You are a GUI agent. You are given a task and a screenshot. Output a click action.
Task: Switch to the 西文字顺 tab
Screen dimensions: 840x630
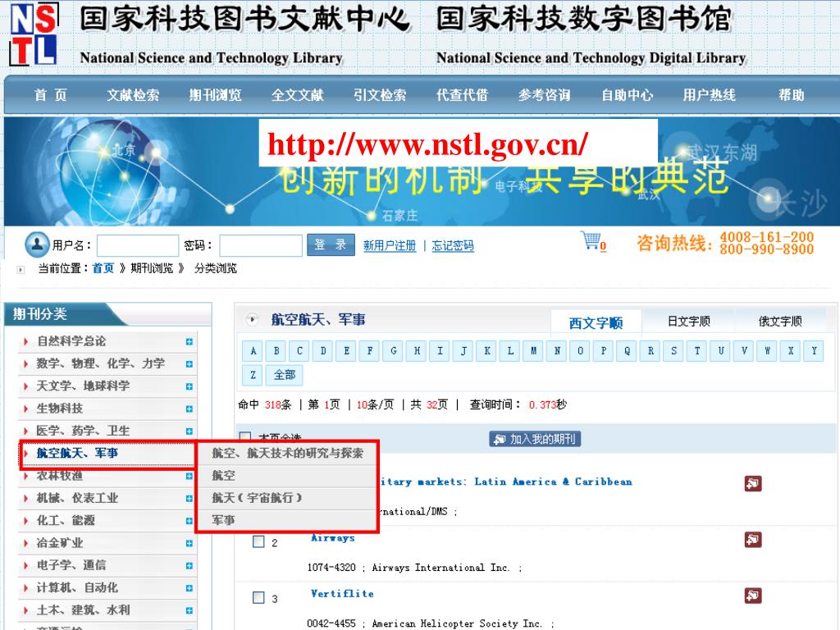[596, 323]
